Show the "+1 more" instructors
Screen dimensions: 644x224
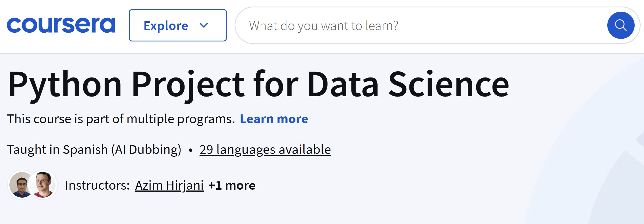point(232,185)
